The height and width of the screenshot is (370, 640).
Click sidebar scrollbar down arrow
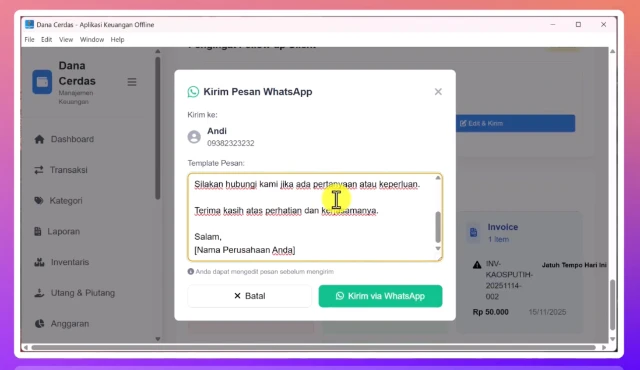pyautogui.click(x=158, y=339)
